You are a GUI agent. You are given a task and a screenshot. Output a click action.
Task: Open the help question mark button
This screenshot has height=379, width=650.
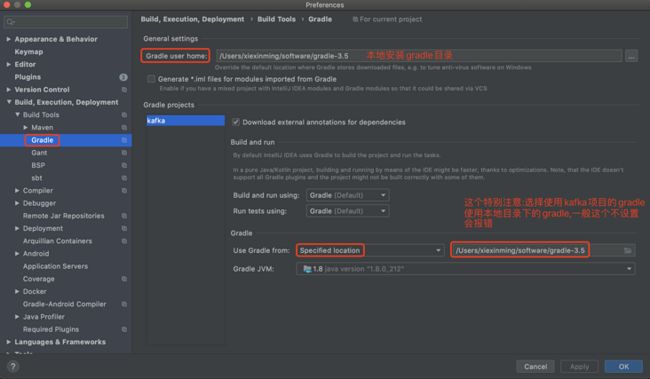pos(13,367)
